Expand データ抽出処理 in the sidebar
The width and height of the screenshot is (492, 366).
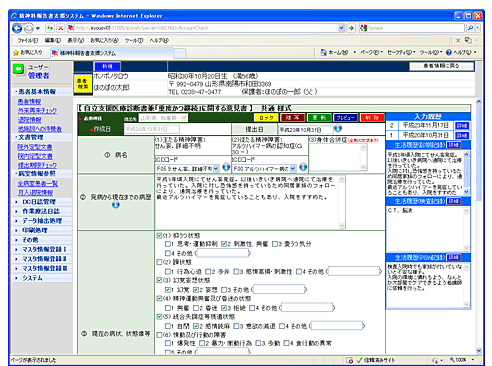pos(42,221)
